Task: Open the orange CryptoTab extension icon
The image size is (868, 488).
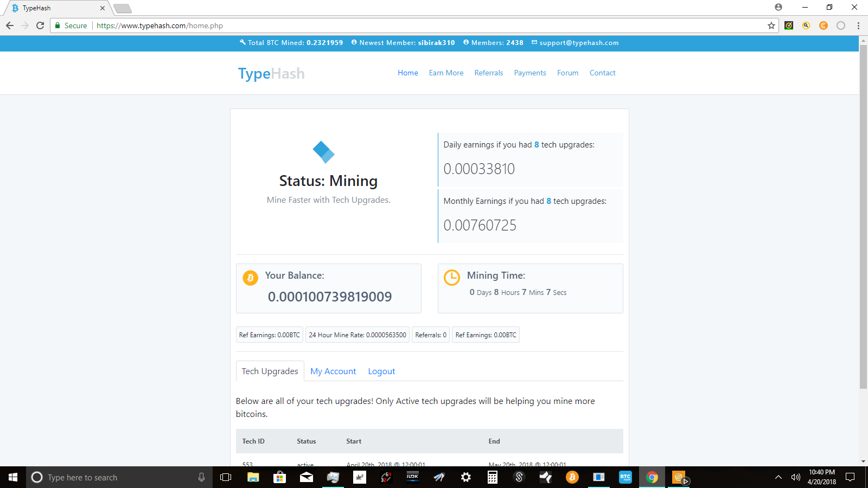Action: click(x=824, y=25)
